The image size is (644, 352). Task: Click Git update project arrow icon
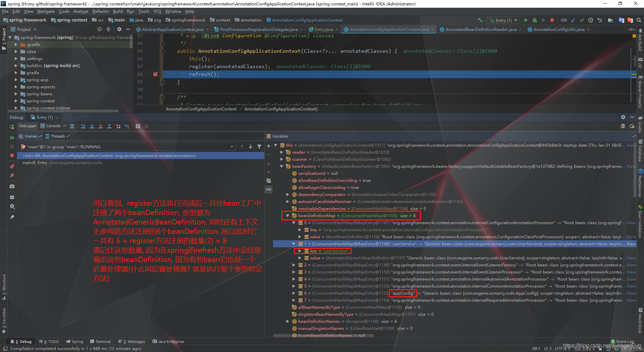(x=573, y=20)
